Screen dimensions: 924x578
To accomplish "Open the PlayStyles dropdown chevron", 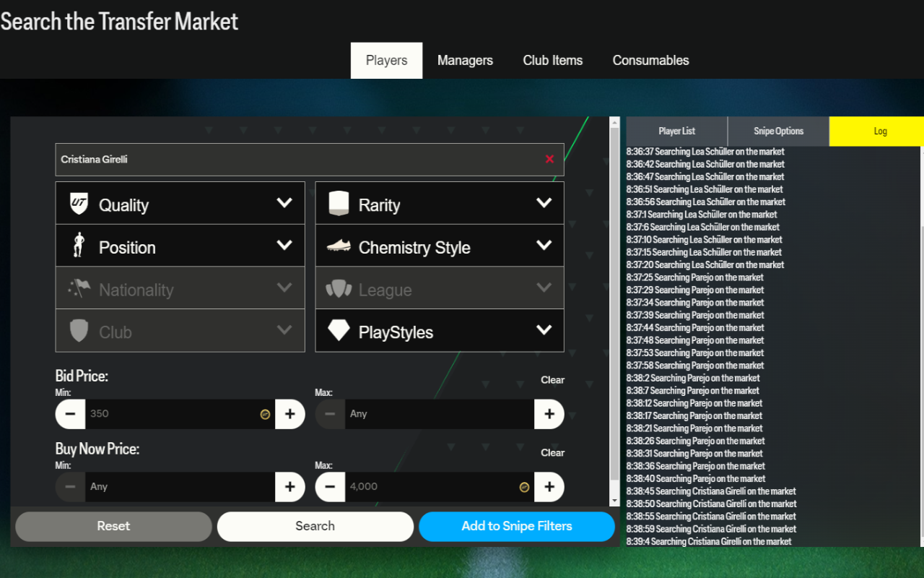I will coord(544,330).
